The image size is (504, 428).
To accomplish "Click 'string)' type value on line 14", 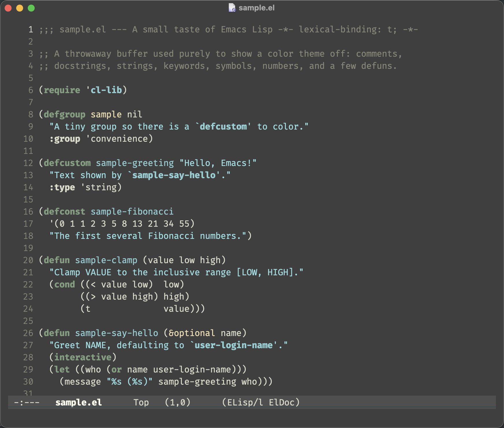I will 103,187.
